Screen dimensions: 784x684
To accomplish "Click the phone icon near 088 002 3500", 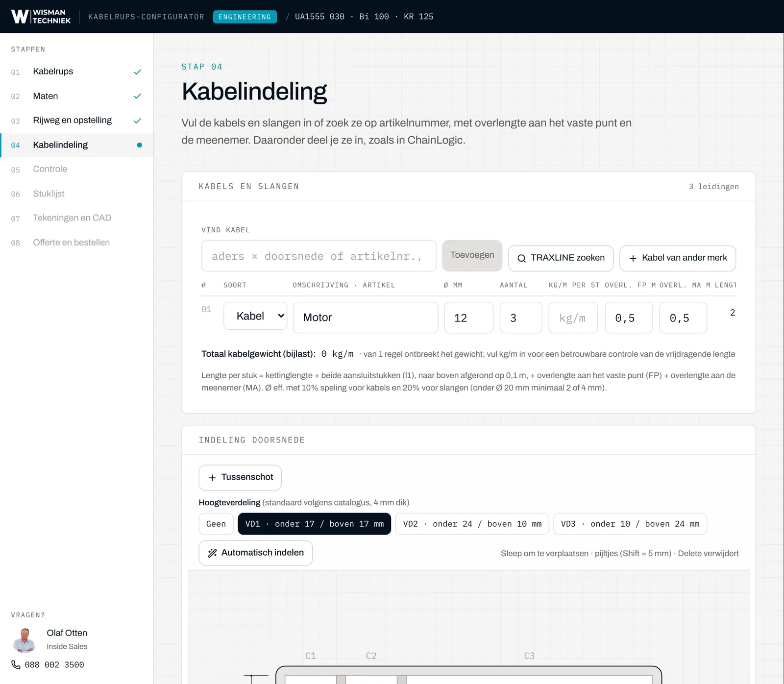I will coord(16,665).
